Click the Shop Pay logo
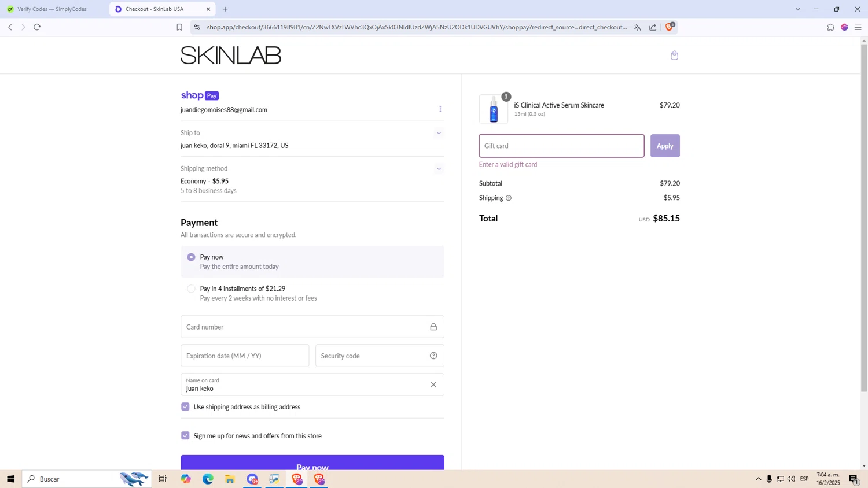 (200, 95)
